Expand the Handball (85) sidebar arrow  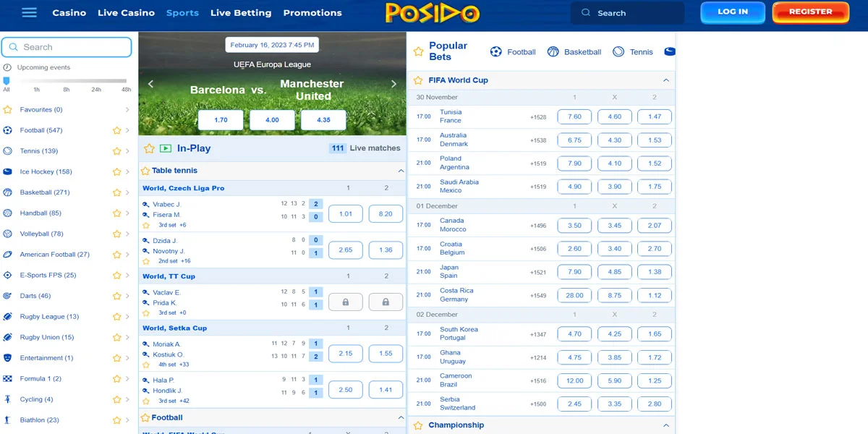127,213
